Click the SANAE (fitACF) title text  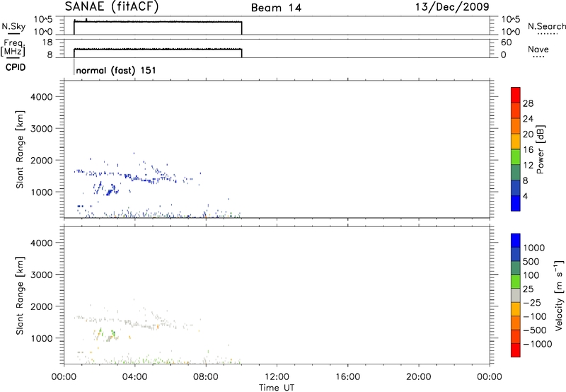(x=112, y=6)
